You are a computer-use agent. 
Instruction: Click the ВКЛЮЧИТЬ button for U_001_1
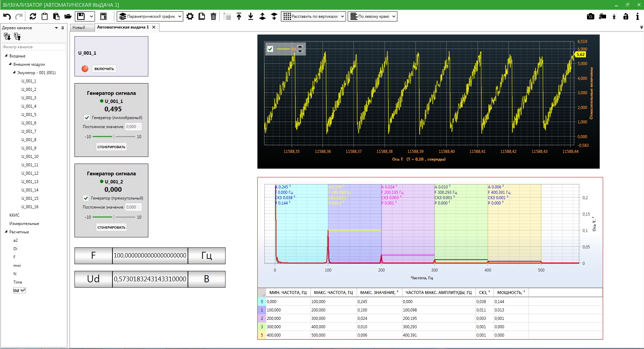(104, 69)
